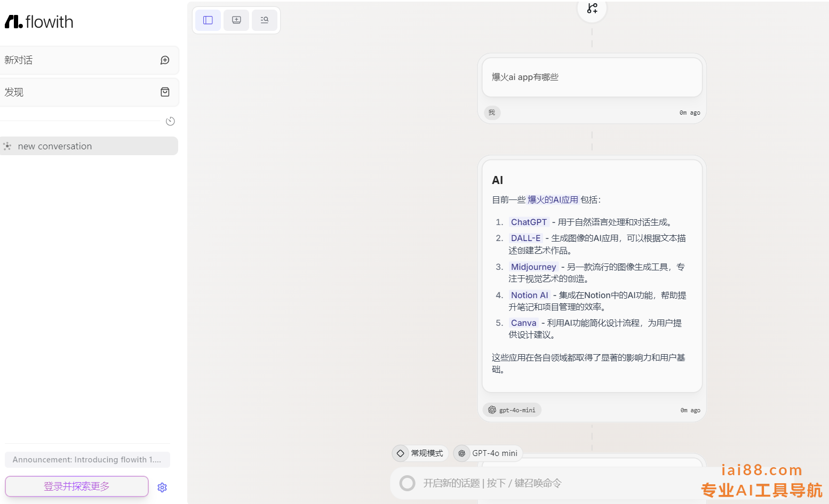Click the 我 author badge

pyautogui.click(x=492, y=113)
